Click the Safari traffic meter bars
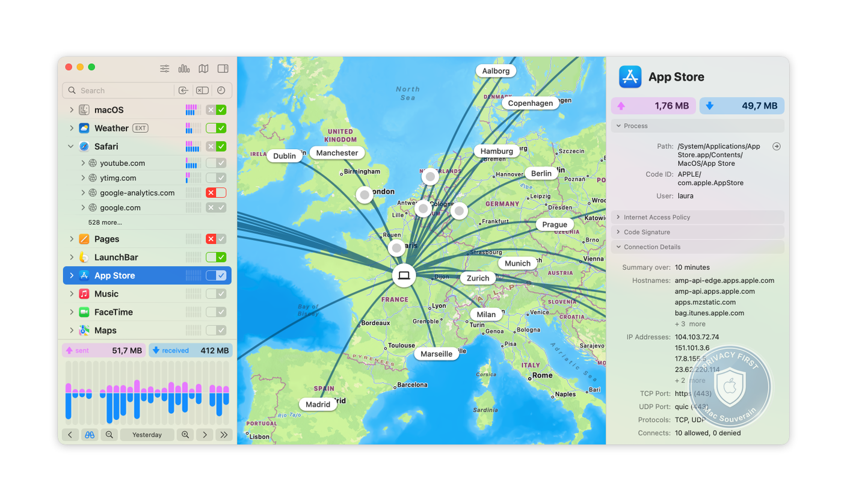The image size is (847, 504). [x=193, y=146]
